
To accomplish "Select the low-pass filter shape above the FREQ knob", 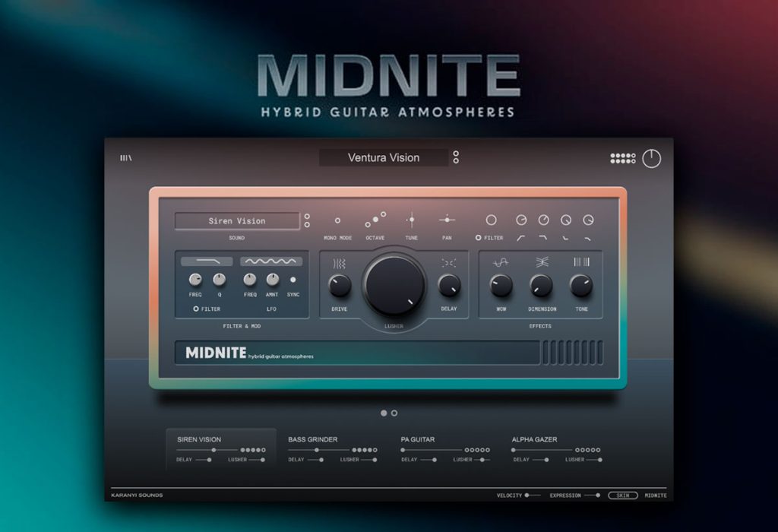I will click(207, 261).
